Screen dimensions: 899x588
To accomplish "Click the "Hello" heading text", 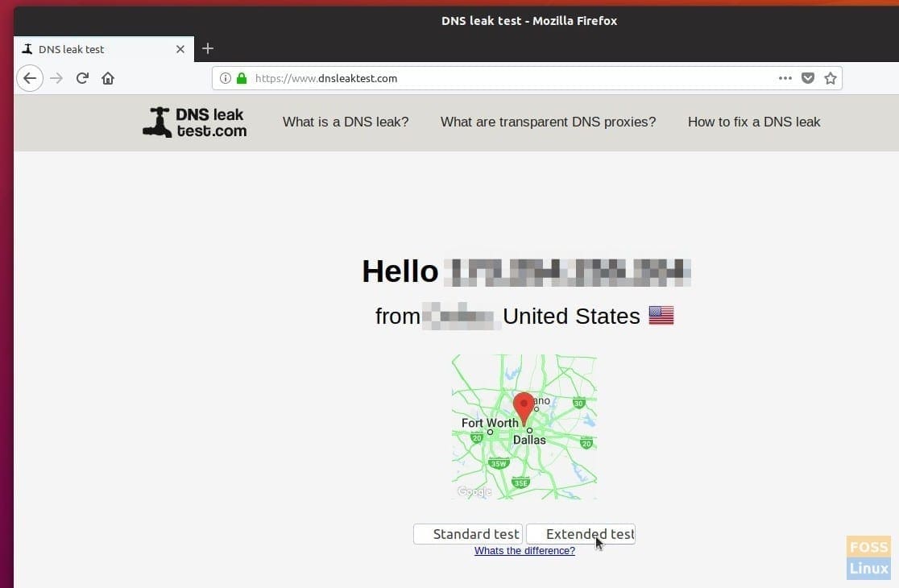I will (x=400, y=271).
